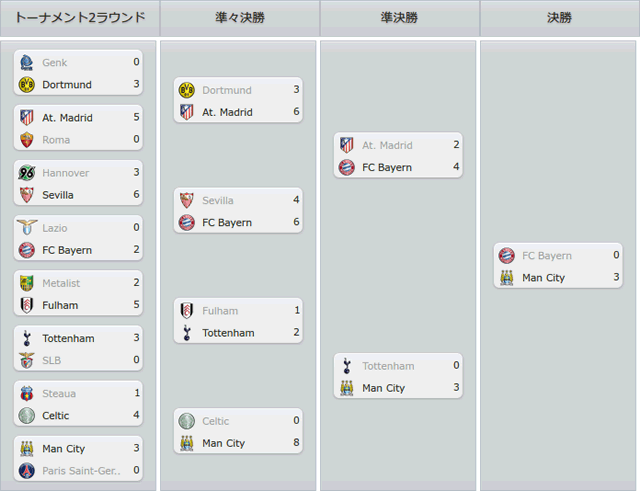
Task: Open At. Madrid vs FC Bayern semi-final match
Action: [398, 155]
